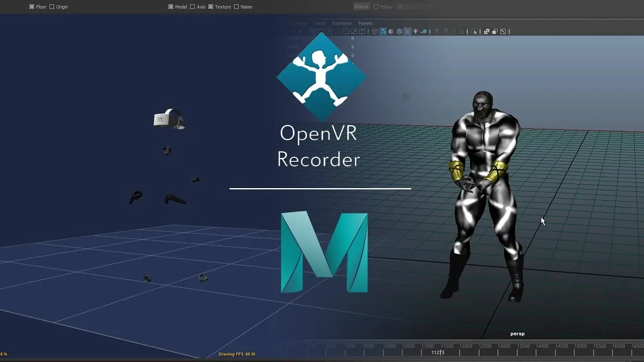Image resolution: width=644 pixels, height=362 pixels.
Task: Click the VR headset model in the recorder view
Action: [x=169, y=119]
